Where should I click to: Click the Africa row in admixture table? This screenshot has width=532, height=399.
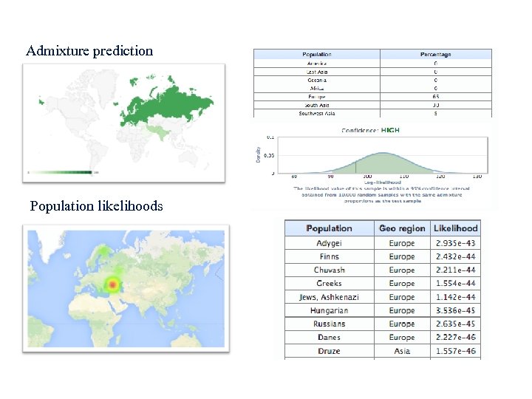[372, 88]
